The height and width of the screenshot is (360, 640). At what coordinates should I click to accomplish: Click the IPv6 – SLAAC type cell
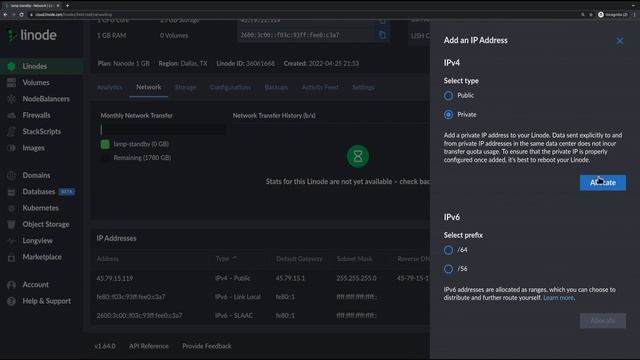234,316
